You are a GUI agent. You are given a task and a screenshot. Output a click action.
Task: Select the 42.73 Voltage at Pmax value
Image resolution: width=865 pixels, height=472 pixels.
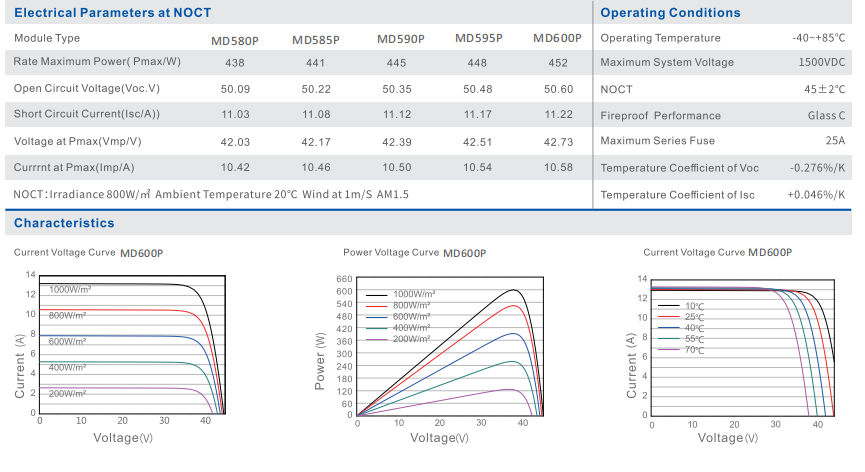tap(558, 142)
